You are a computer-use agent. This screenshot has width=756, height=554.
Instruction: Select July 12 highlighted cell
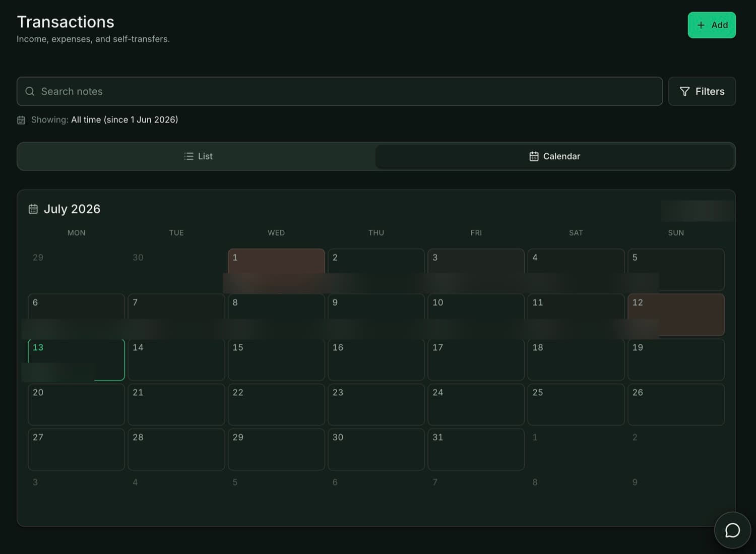pyautogui.click(x=676, y=315)
